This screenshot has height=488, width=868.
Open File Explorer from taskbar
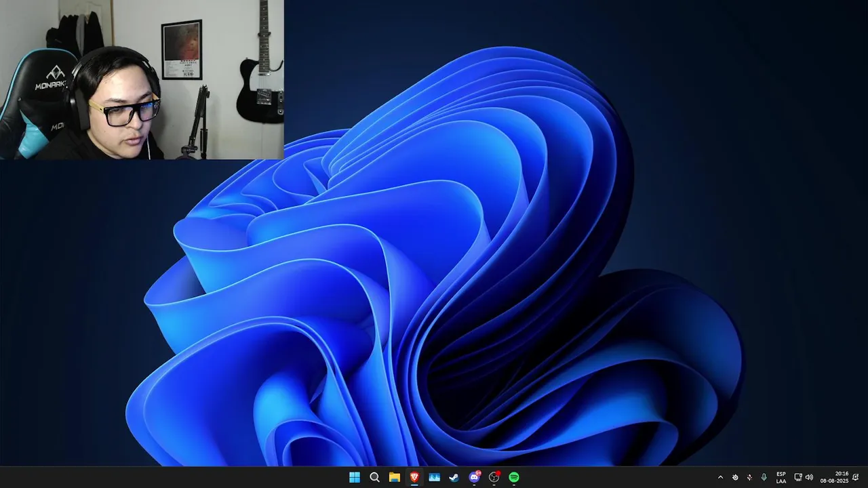coord(394,477)
